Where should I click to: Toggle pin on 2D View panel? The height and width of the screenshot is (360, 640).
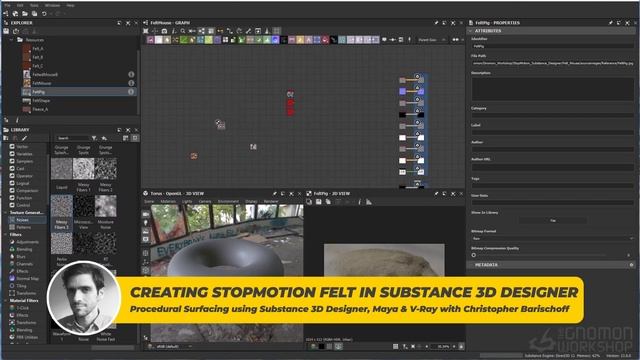pyautogui.click(x=436, y=193)
